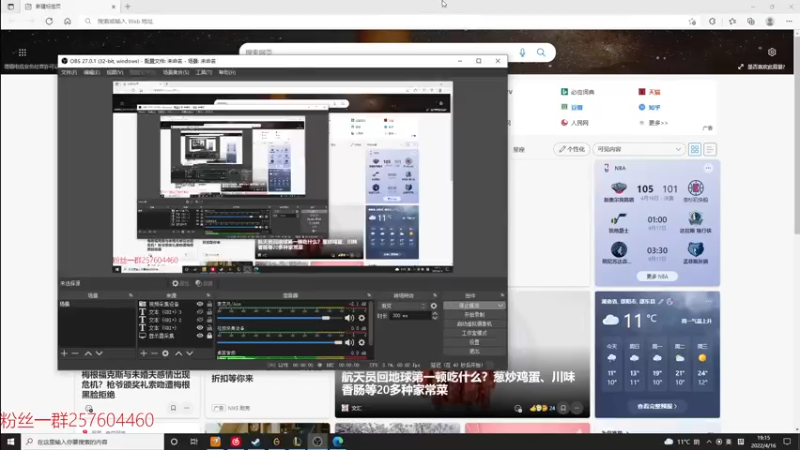Open the 工具(T) menu in OBS
The height and width of the screenshot is (450, 800).
204,72
